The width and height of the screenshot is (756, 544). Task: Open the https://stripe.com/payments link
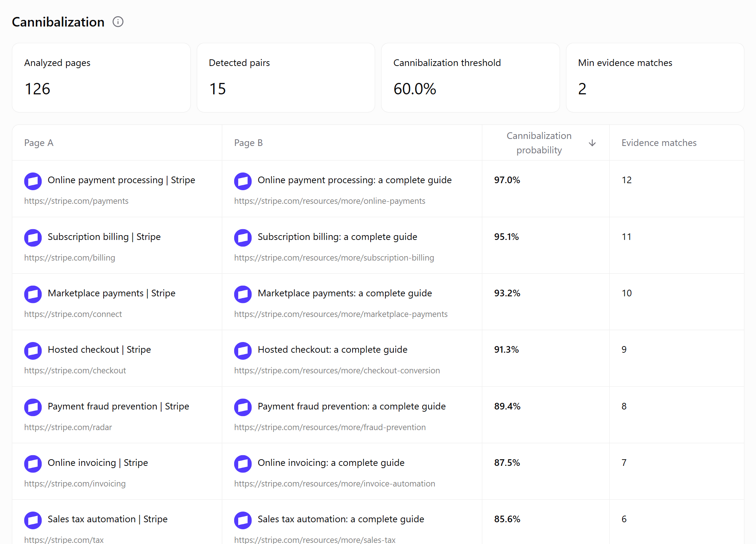pyautogui.click(x=76, y=201)
